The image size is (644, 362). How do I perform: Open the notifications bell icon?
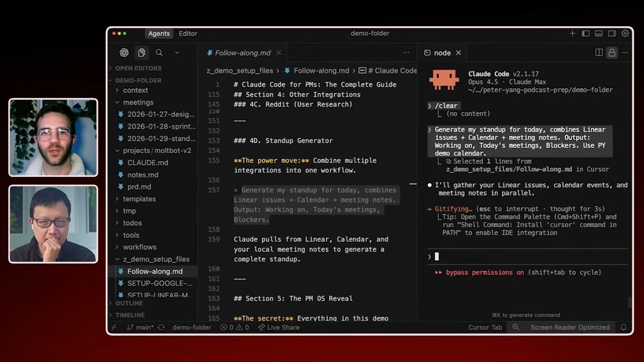(624, 327)
